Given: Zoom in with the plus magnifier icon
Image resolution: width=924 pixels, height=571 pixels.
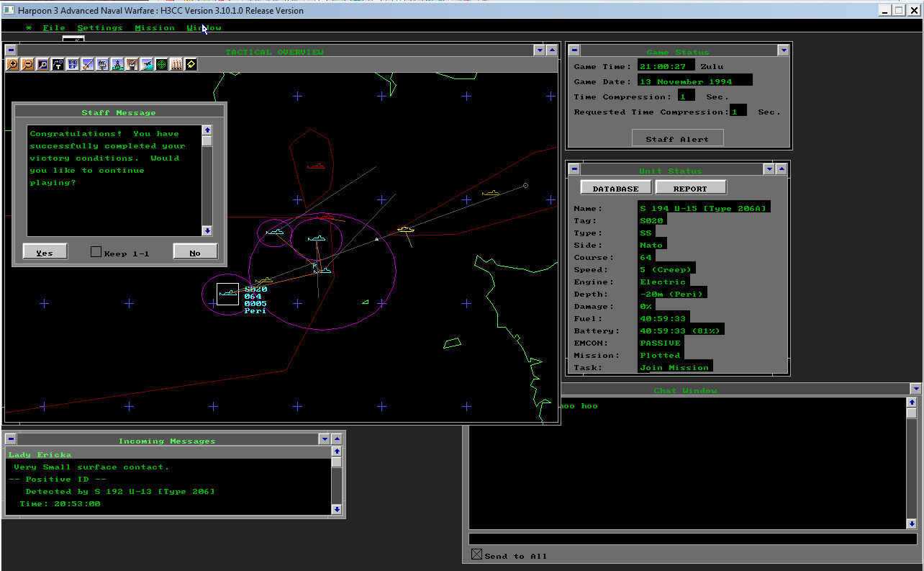Looking at the screenshot, I should [12, 64].
